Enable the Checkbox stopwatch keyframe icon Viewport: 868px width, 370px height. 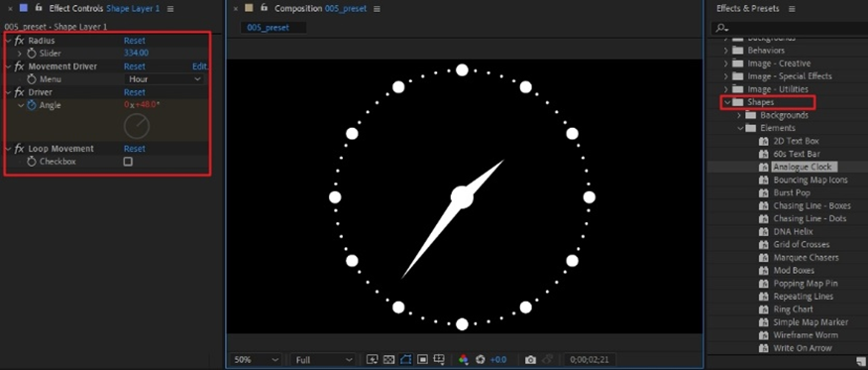click(x=32, y=162)
